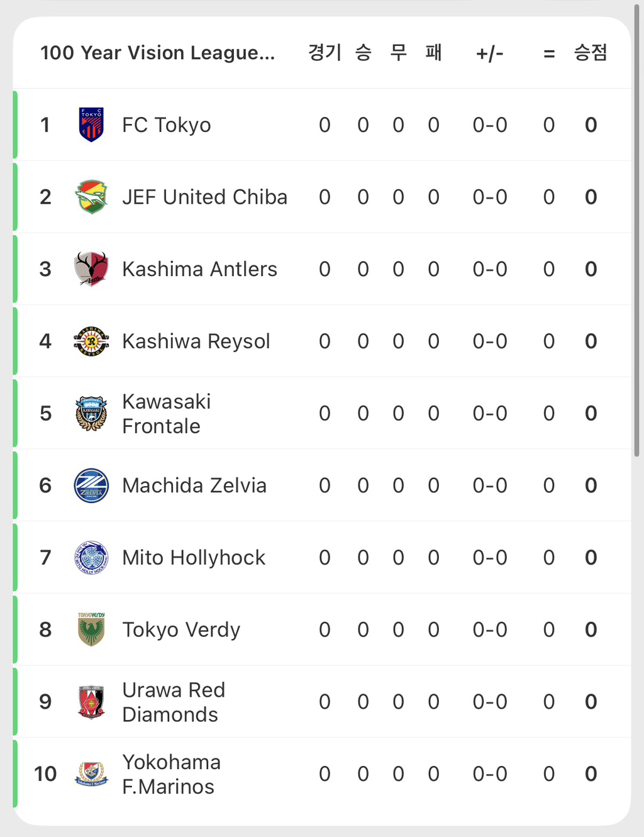Open the Tokyo Verdy team name

click(x=181, y=629)
